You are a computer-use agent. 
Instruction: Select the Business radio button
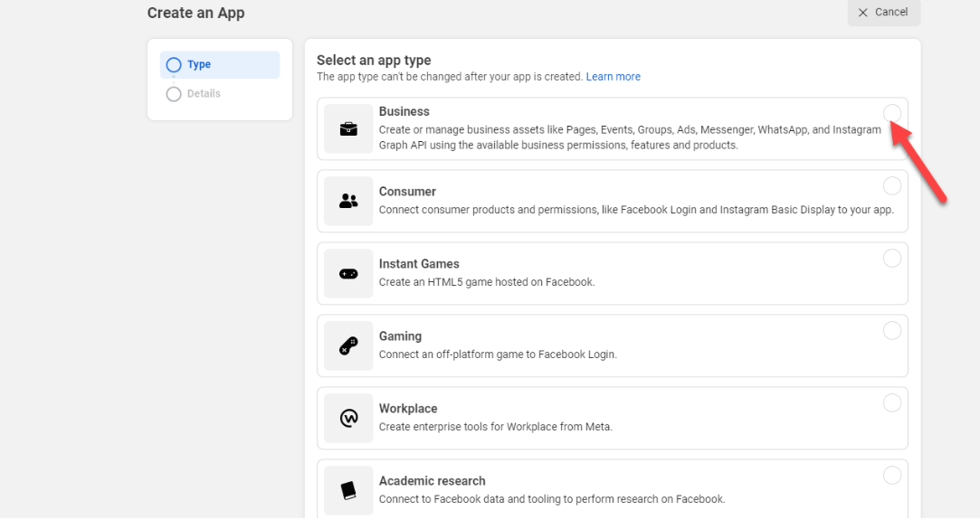892,113
